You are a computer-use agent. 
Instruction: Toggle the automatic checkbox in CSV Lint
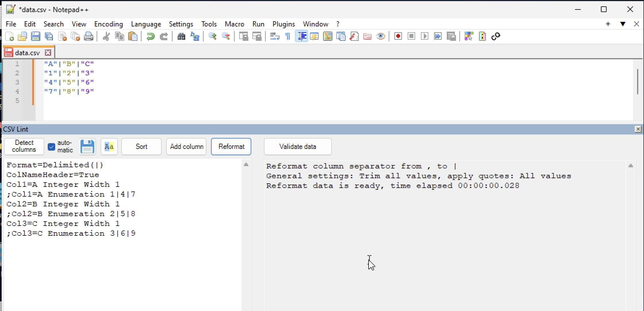click(51, 147)
